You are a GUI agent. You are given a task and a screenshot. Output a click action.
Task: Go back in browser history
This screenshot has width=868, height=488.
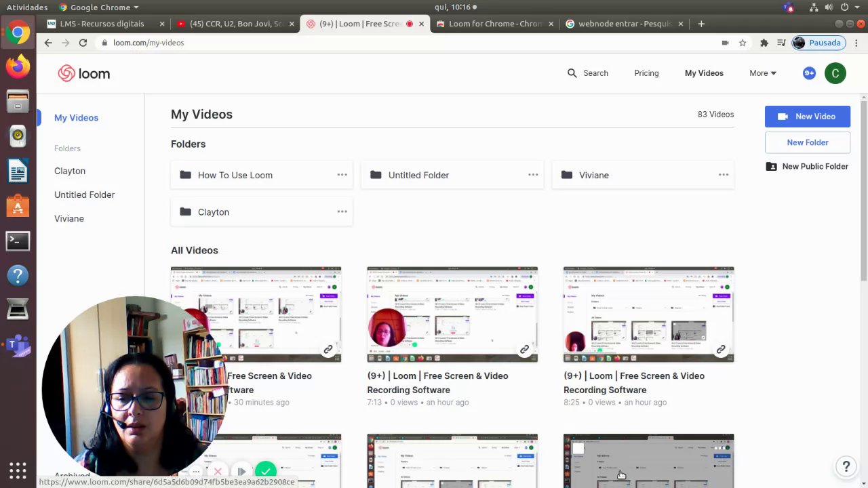click(48, 43)
